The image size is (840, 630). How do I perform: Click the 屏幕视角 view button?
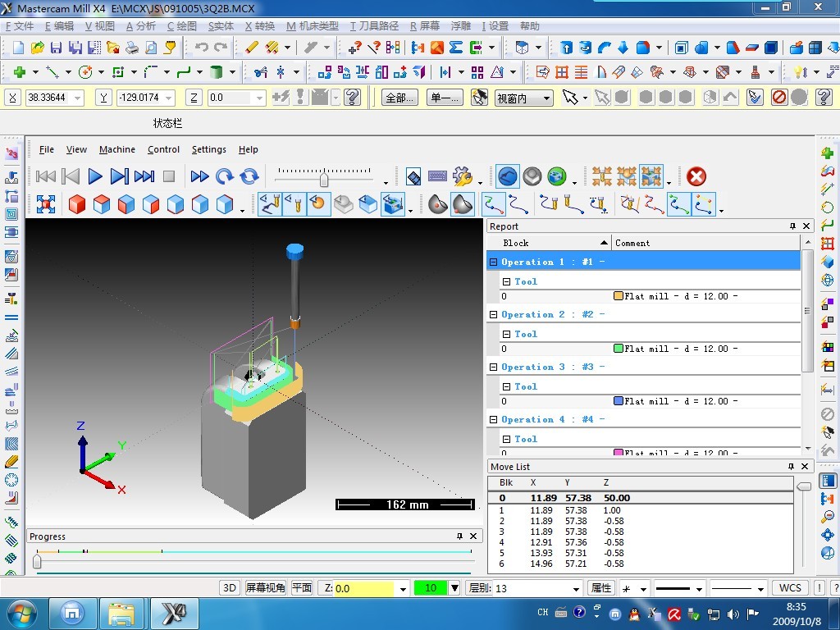pyautogui.click(x=265, y=587)
